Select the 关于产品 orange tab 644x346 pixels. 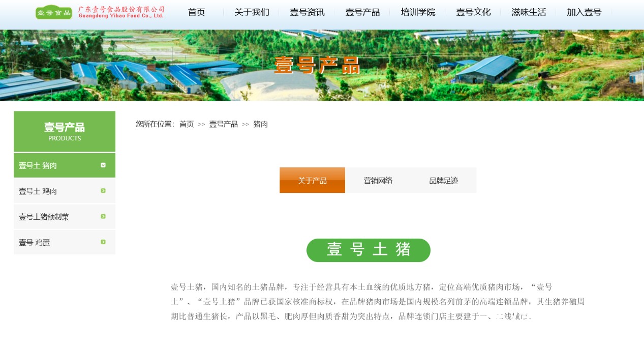click(x=312, y=180)
